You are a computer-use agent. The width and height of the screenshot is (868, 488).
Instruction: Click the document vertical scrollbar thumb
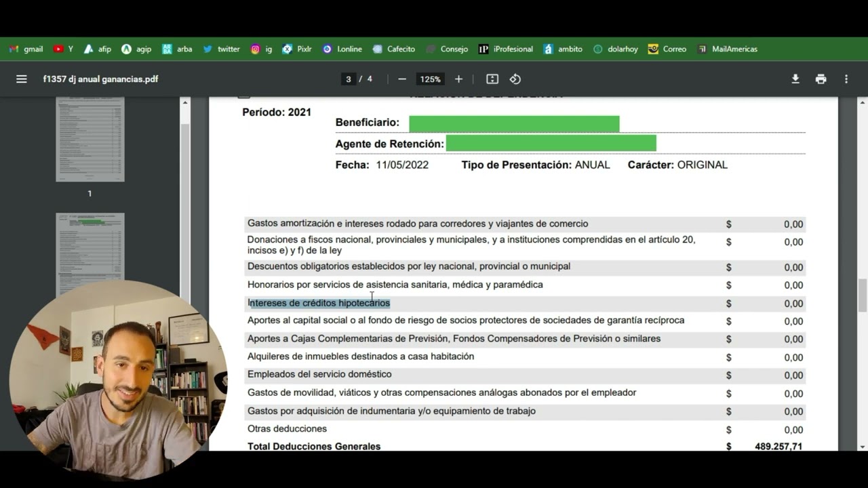(863, 296)
